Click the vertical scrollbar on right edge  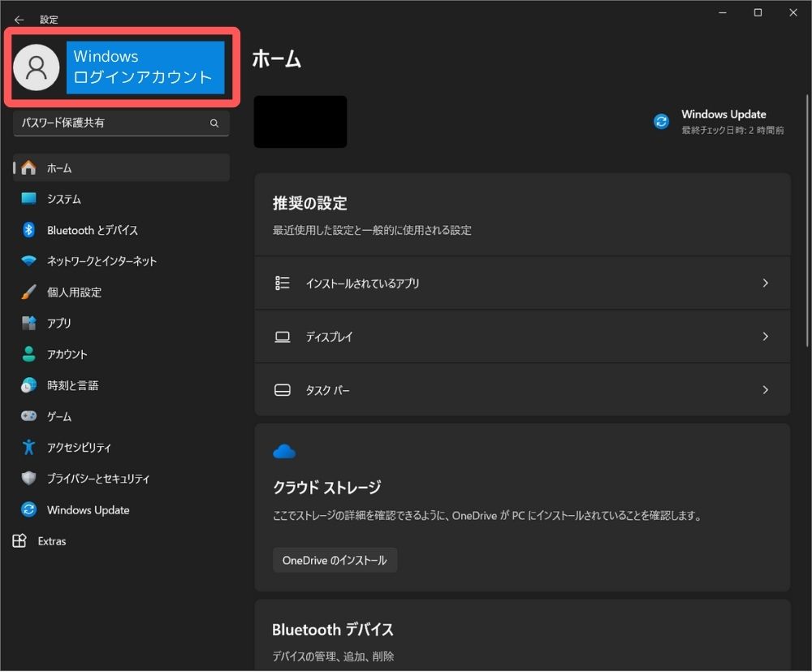tap(807, 220)
